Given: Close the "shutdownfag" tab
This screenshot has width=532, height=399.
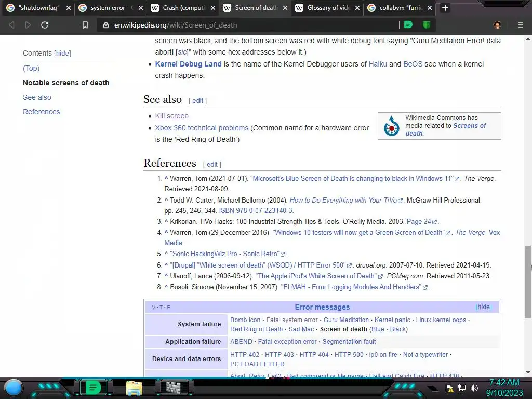Looking at the screenshot, I should pos(69,8).
